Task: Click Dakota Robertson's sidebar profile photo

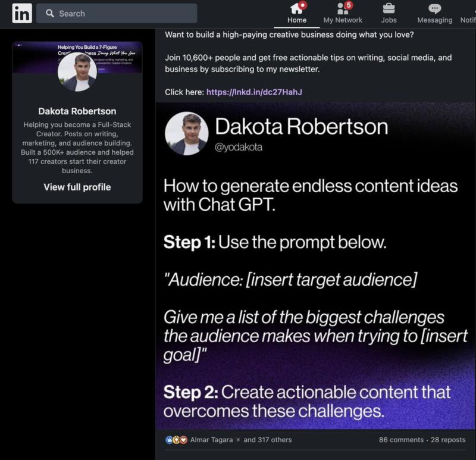Action: coord(77,73)
